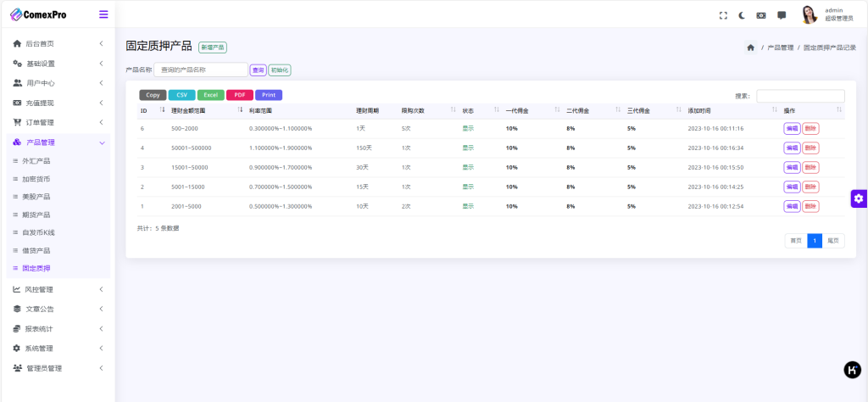Export the table with the PDF button

point(238,95)
